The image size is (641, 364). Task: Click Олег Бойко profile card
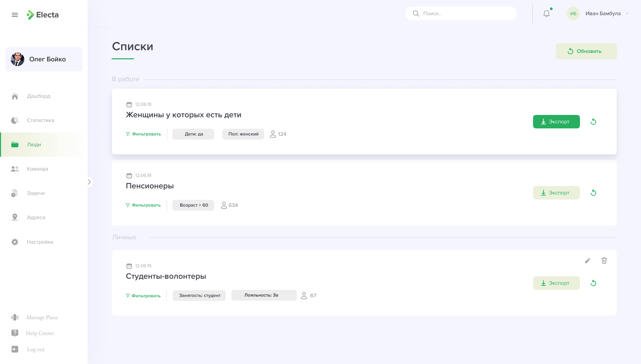pos(44,59)
